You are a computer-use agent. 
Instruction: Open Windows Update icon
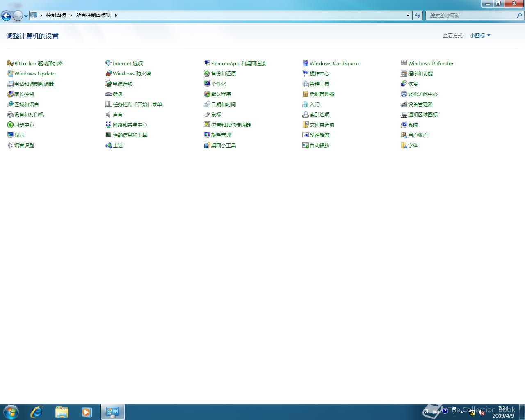[x=10, y=73]
